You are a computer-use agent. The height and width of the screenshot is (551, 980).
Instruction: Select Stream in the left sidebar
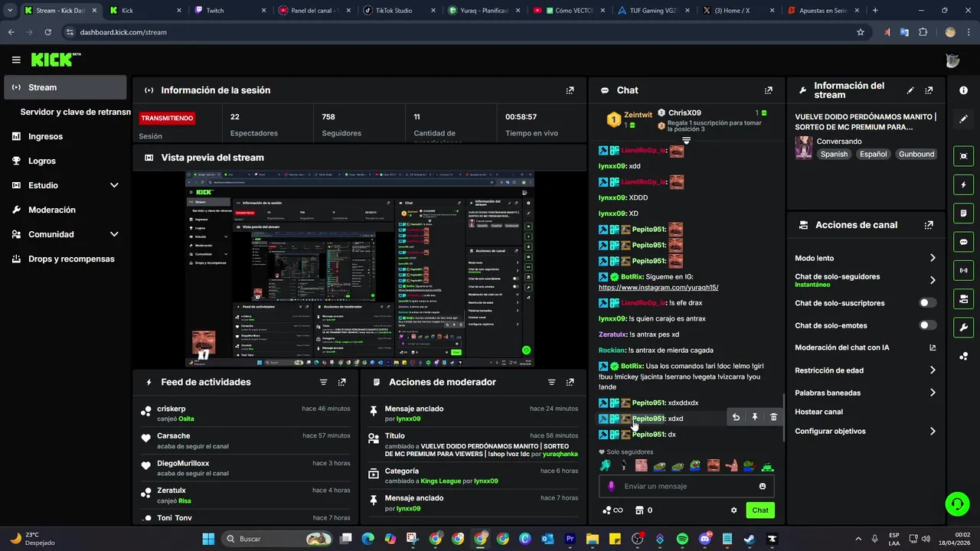[65, 87]
